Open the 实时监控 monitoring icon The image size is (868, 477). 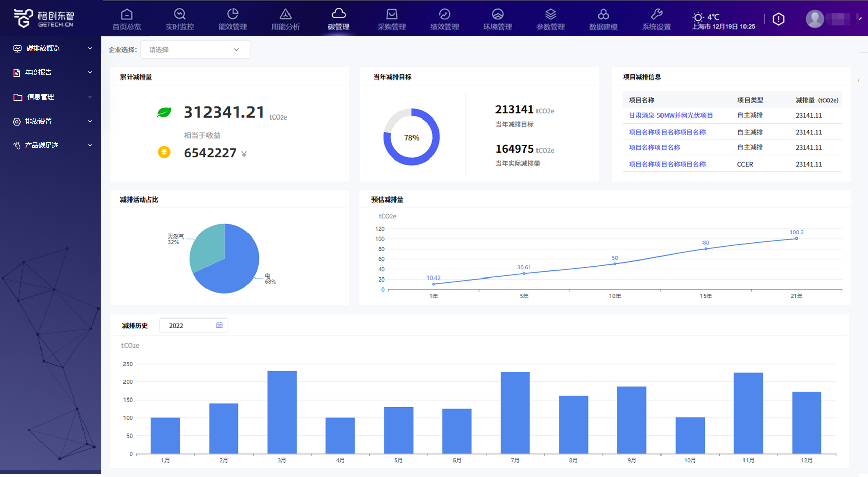tap(180, 14)
